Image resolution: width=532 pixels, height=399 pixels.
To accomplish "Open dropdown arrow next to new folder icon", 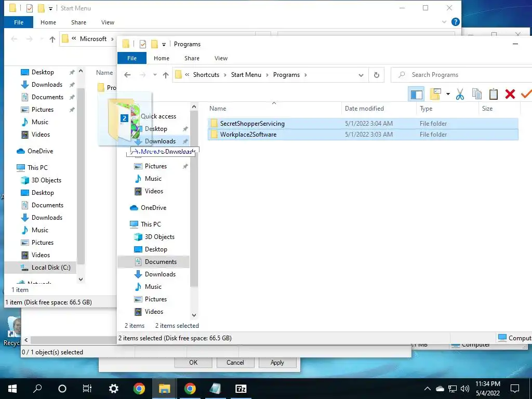I will [x=448, y=94].
